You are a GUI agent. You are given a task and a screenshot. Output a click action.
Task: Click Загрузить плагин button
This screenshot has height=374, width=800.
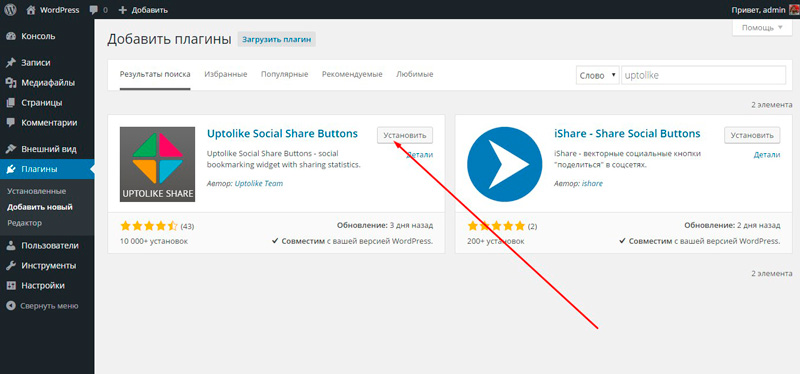coord(277,39)
